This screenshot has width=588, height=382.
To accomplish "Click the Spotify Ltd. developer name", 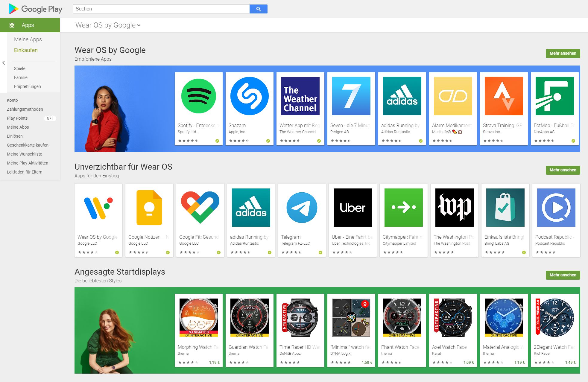I will click(x=187, y=132).
